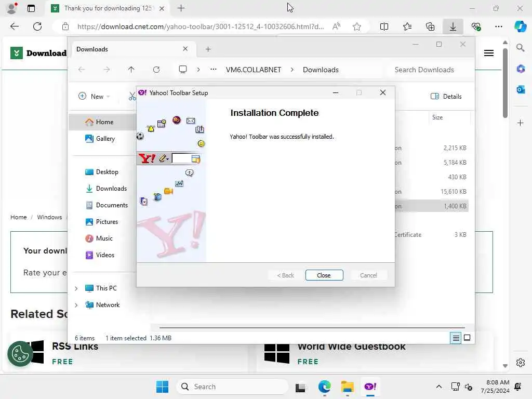Expand Network tree node
The width and height of the screenshot is (532, 399).
76,305
